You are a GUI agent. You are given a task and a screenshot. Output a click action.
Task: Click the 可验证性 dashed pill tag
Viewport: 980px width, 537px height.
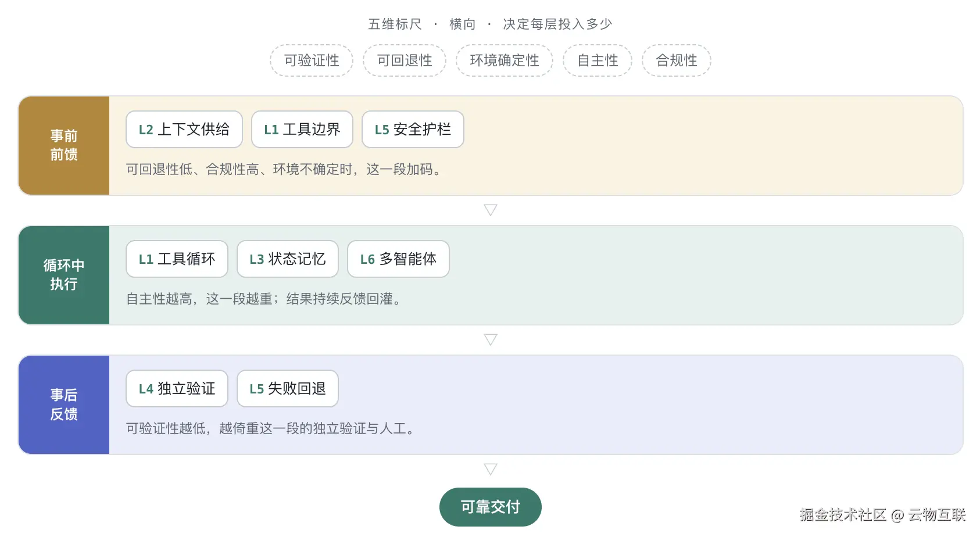click(312, 60)
